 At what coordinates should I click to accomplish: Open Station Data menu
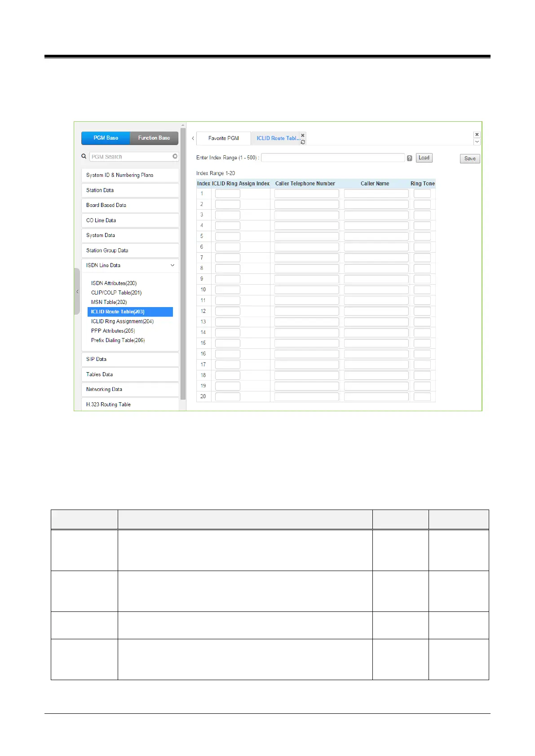(x=130, y=190)
